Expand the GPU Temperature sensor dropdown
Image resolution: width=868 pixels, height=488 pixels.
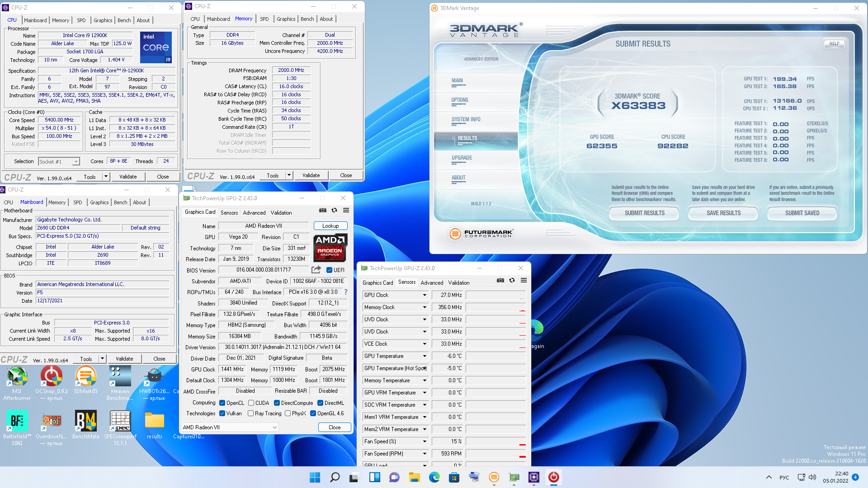point(425,356)
